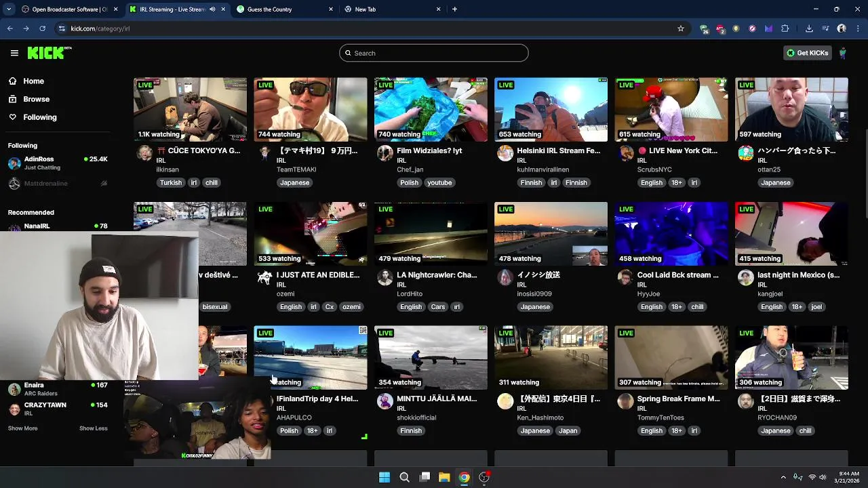This screenshot has width=868, height=488.
Task: Select the youtube tag under Chef_jan
Action: [440, 182]
